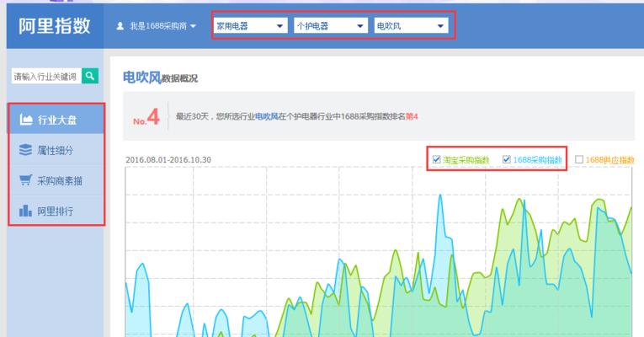Click the No.4 rank badge
Screen dimensions: 644x337
[146, 117]
